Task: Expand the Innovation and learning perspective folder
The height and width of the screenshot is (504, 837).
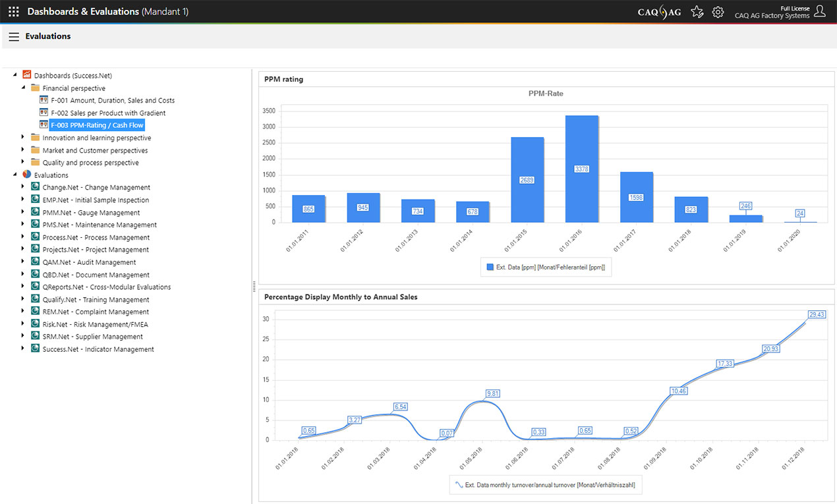Action: [23, 138]
